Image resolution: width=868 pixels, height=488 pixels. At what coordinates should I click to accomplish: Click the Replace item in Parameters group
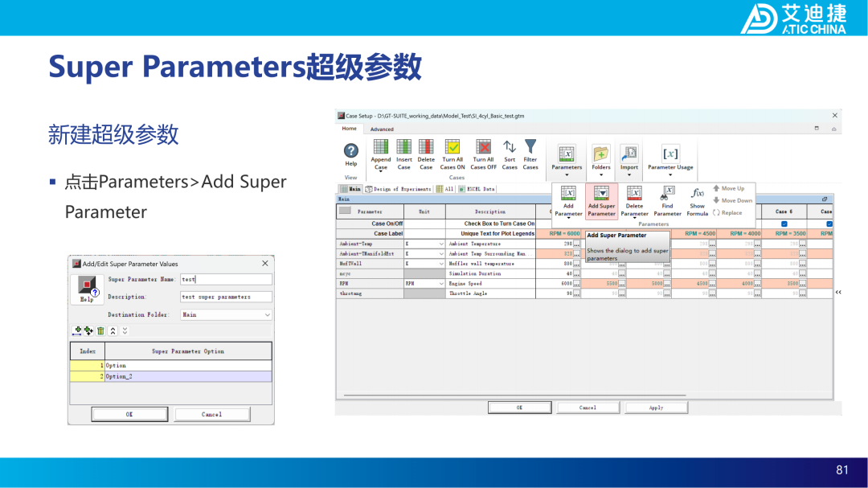pyautogui.click(x=727, y=213)
